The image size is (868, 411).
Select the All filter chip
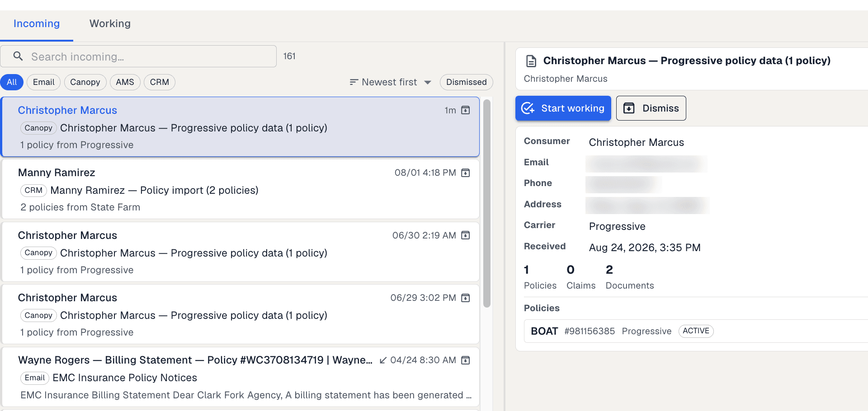coord(12,82)
